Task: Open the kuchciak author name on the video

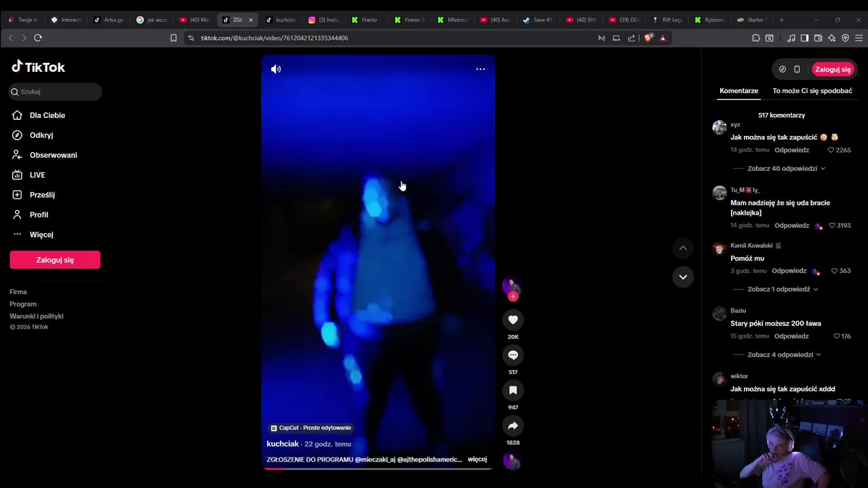Action: [283, 444]
